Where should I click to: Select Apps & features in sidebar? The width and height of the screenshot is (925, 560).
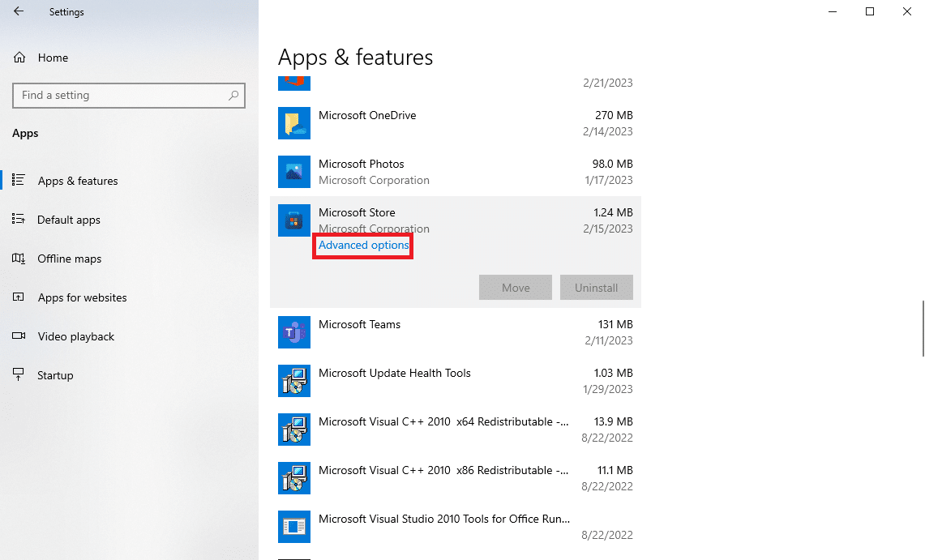coord(78,181)
